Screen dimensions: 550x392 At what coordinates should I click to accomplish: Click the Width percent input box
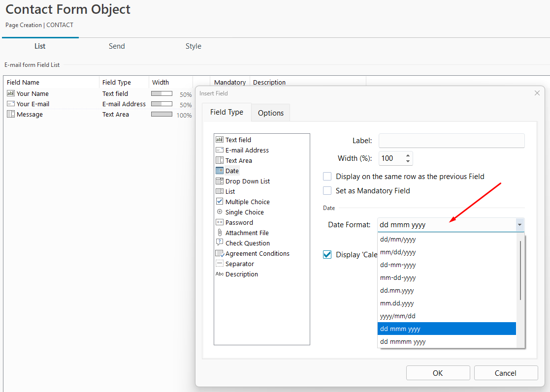tap(391, 158)
